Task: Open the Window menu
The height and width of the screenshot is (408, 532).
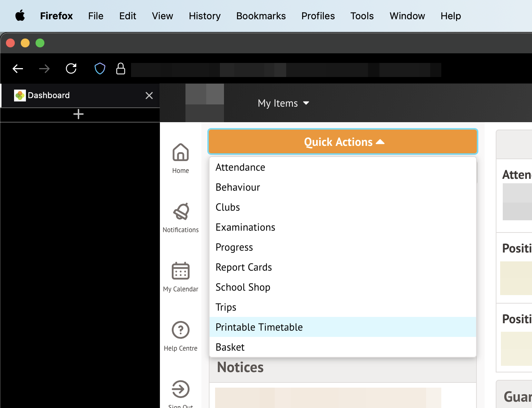Action: tap(407, 16)
